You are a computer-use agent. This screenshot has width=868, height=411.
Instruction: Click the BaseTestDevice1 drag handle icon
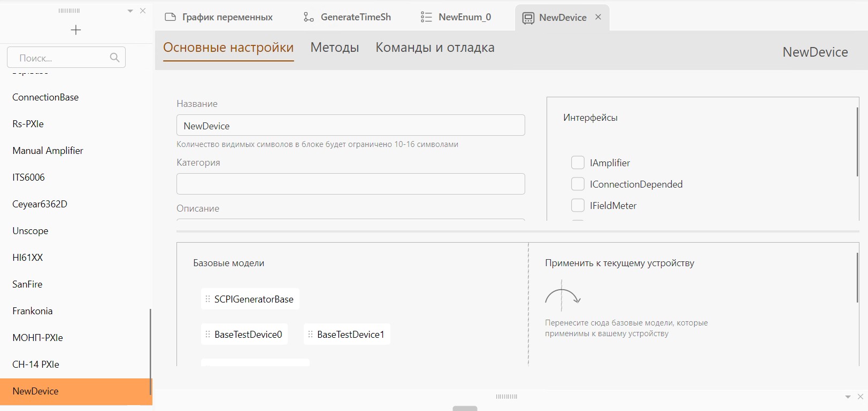pos(310,334)
